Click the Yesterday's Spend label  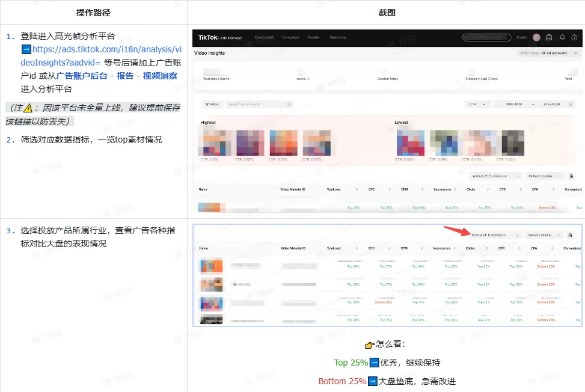(216, 79)
